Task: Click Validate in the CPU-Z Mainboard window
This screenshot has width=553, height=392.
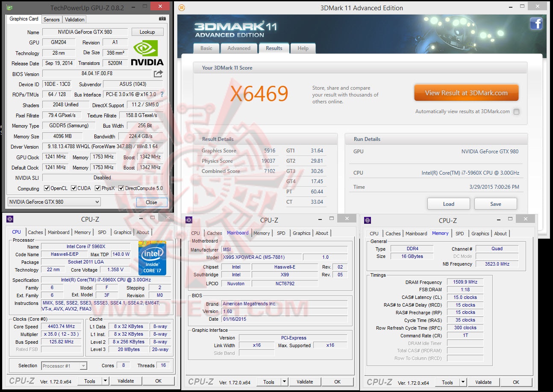Action: [x=305, y=382]
